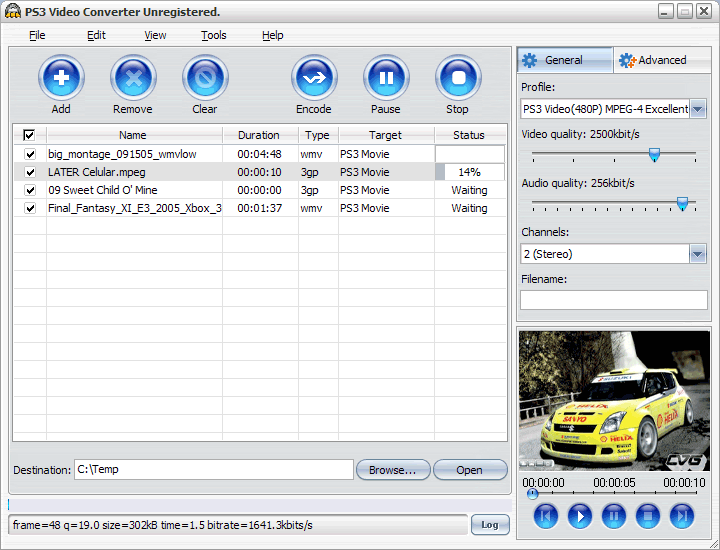Stop encoding with the Stop icon
720x550 pixels.
(x=458, y=78)
